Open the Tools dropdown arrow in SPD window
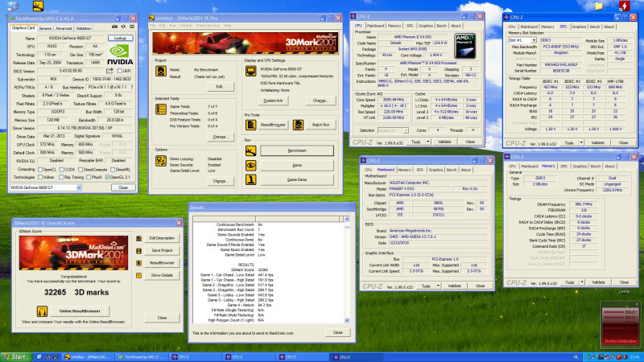Image resolution: width=644 pixels, height=362 pixels. (581, 143)
